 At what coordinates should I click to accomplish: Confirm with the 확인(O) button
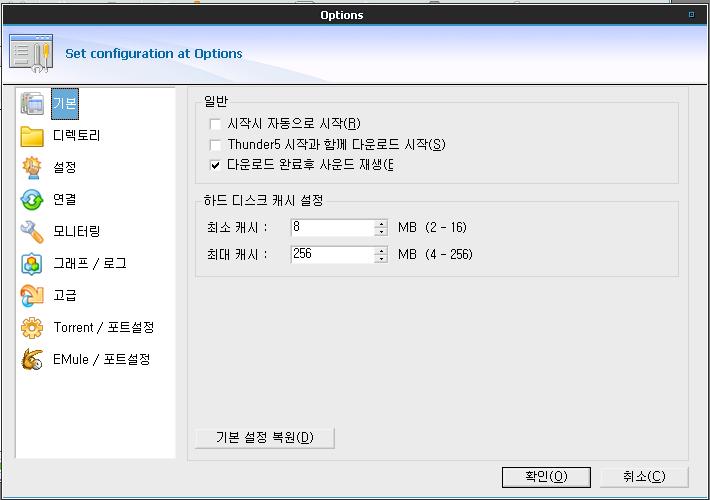pyautogui.click(x=546, y=477)
